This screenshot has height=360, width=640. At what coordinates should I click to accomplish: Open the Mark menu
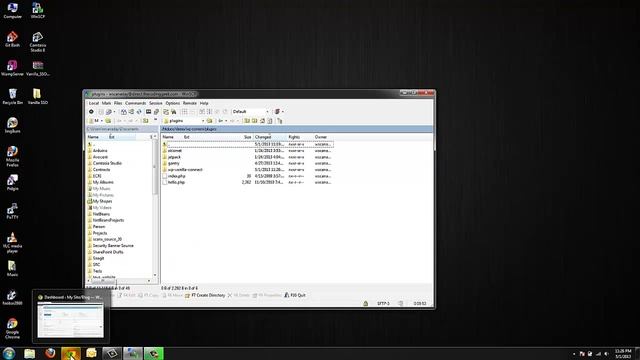click(x=107, y=103)
